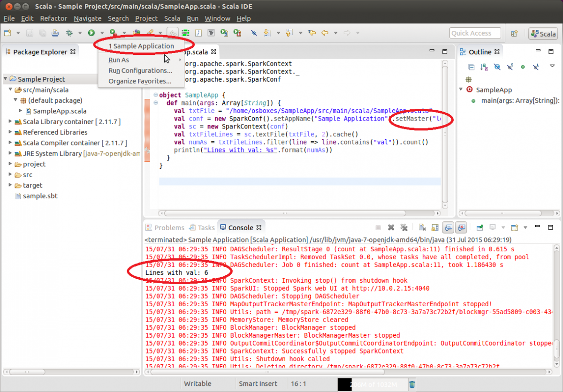The image size is (563, 392).
Task: Open the Scala perspective button
Action: [543, 33]
